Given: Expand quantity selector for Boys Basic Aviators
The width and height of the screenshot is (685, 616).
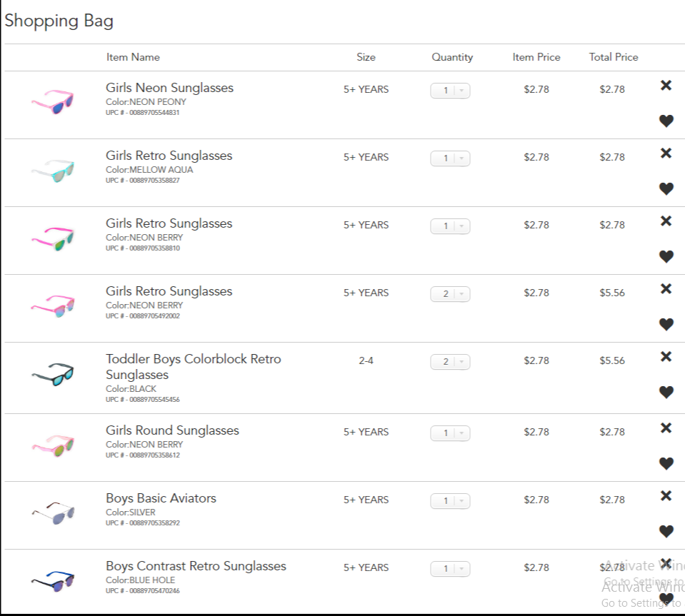Looking at the screenshot, I should (x=450, y=501).
